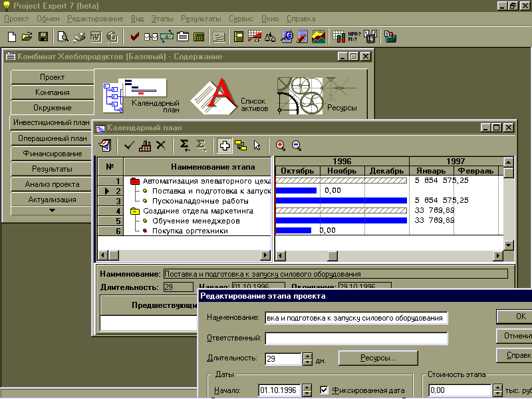
Task: Click the Ответственный input field
Action: pyautogui.click(x=356, y=338)
